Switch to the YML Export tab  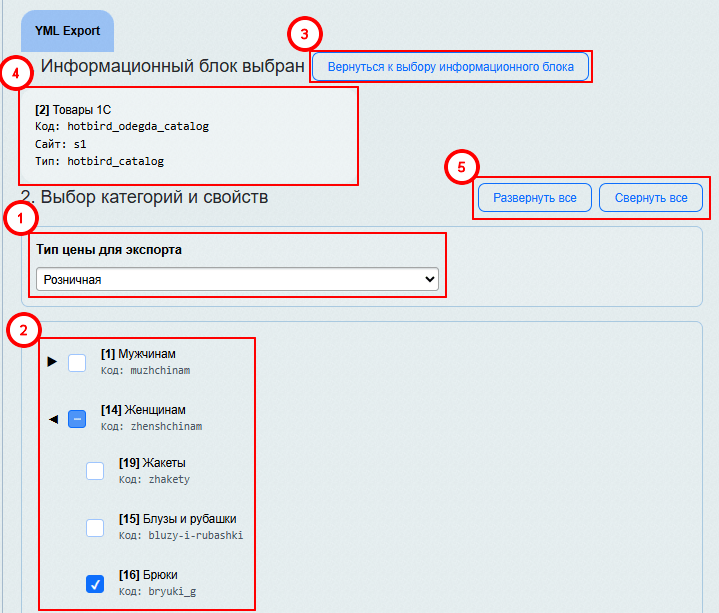(x=68, y=31)
